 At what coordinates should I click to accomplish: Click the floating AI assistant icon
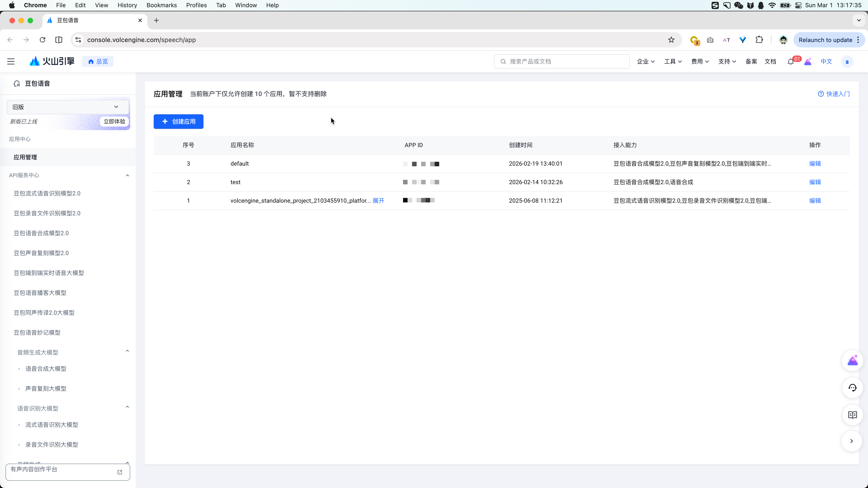(x=852, y=361)
